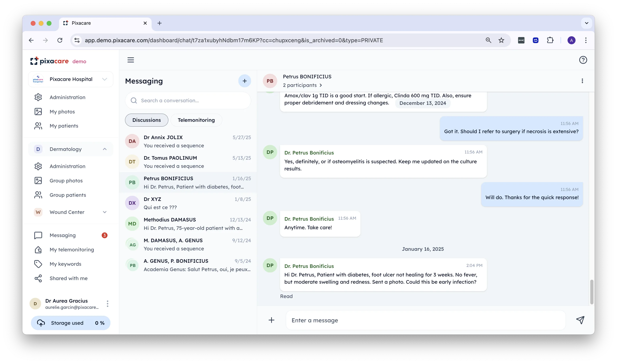Click the Storage used cloud upload icon
The width and height of the screenshot is (617, 364).
point(41,323)
